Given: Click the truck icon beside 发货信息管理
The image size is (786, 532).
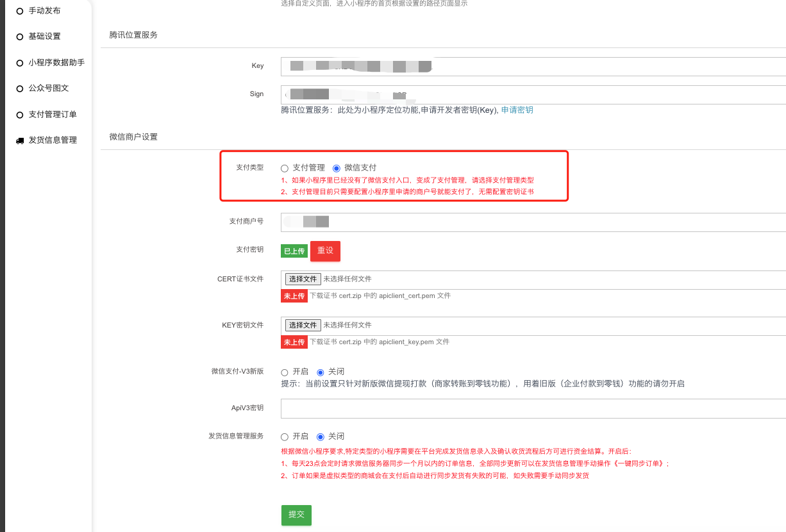Looking at the screenshot, I should click(x=20, y=140).
